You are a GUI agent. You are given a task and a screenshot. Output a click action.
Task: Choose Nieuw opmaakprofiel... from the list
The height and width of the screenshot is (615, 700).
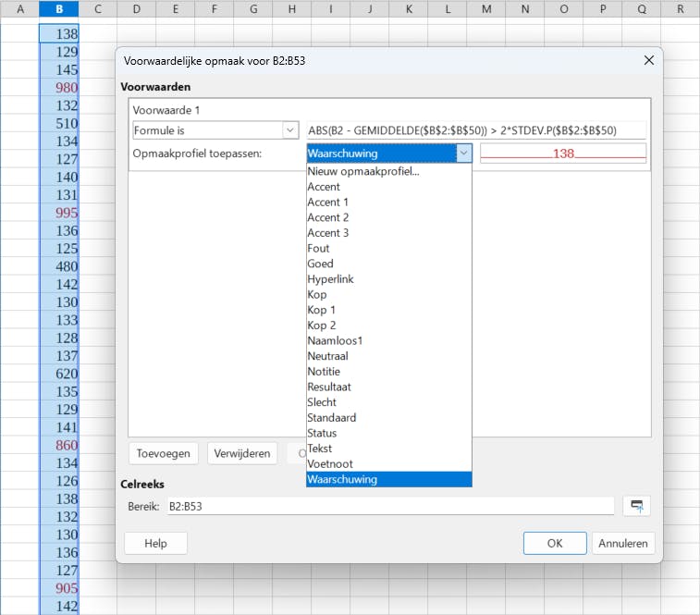pyautogui.click(x=389, y=171)
